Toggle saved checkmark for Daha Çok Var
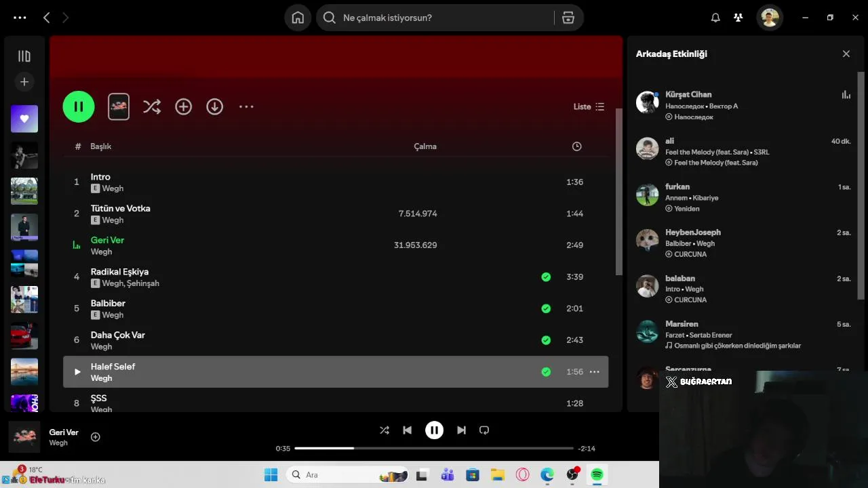The width and height of the screenshot is (868, 488). point(546,340)
